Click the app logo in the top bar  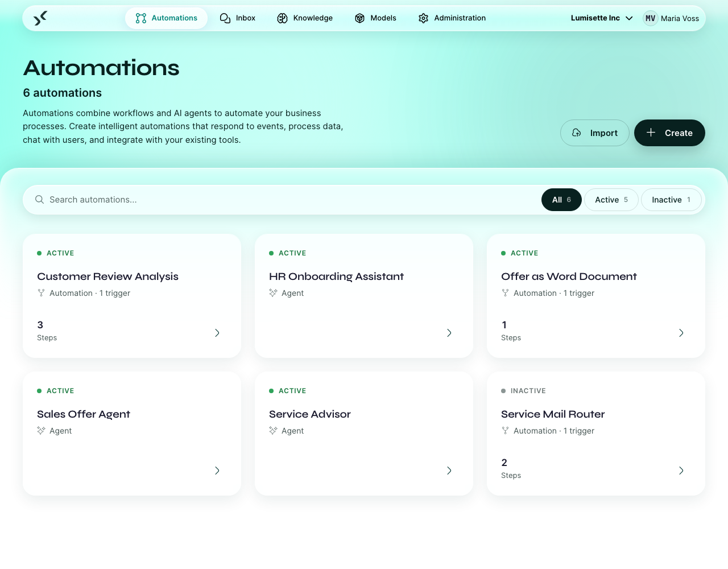tap(40, 18)
